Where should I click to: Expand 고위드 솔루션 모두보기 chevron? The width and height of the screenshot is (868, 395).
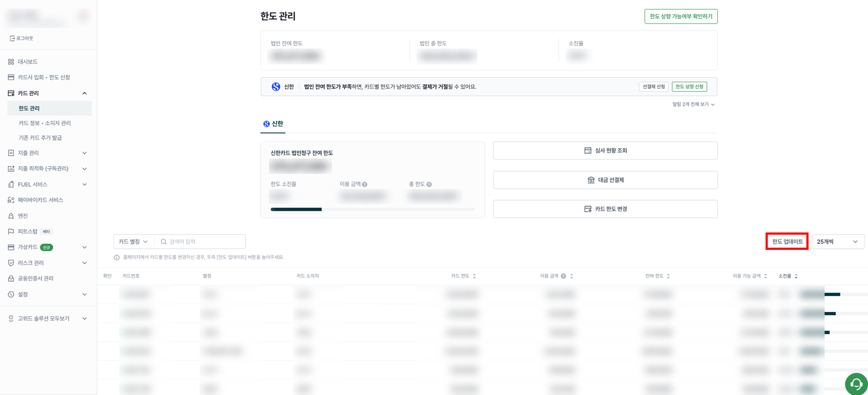point(85,319)
